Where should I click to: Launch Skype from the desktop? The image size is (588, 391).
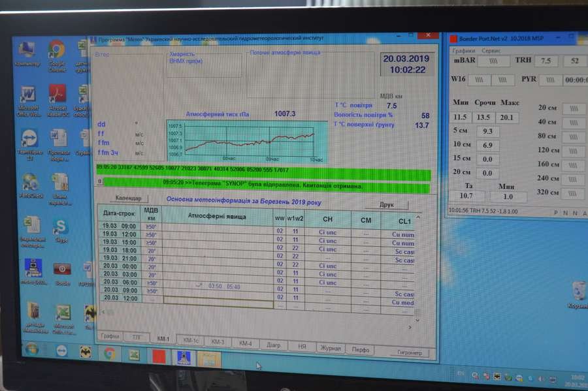tap(61, 227)
